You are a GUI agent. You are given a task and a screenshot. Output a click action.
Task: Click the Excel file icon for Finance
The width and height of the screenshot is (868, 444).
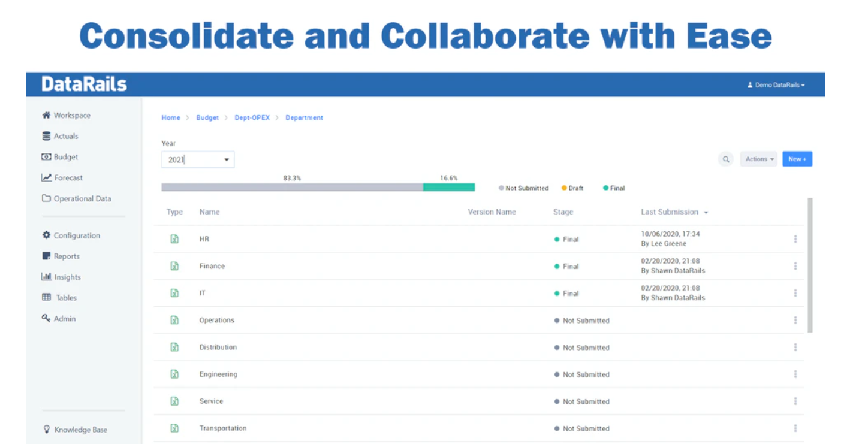(x=174, y=266)
